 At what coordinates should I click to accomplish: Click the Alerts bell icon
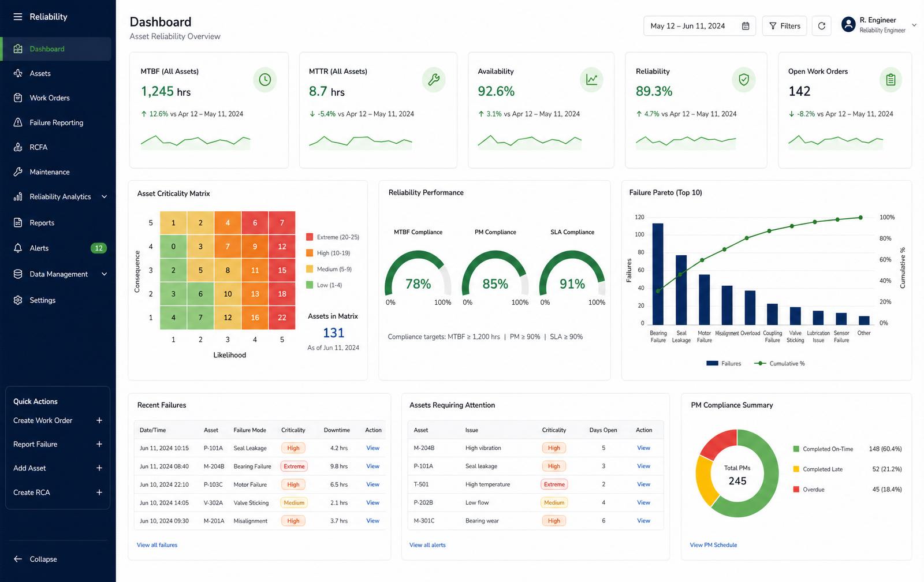pyautogui.click(x=18, y=248)
